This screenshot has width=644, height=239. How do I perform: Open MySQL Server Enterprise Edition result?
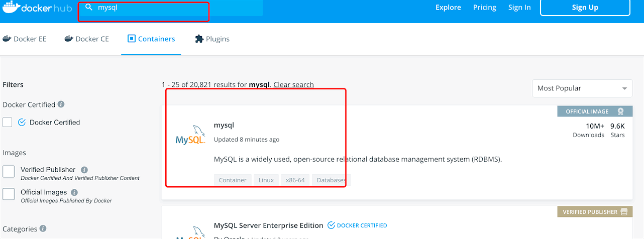pos(269,225)
